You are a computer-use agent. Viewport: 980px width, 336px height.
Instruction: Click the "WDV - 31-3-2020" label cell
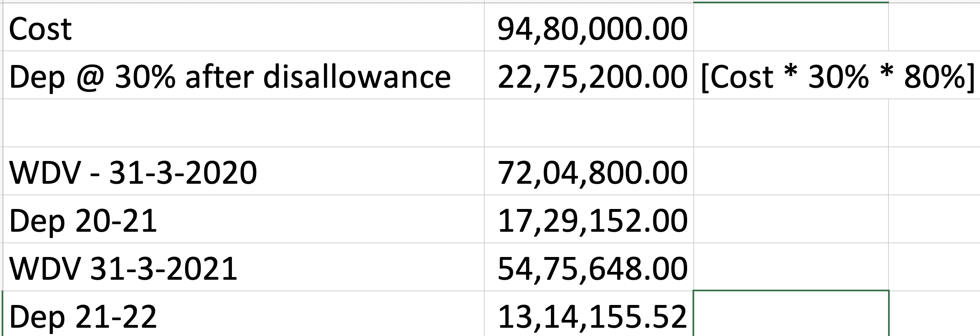(x=244, y=172)
